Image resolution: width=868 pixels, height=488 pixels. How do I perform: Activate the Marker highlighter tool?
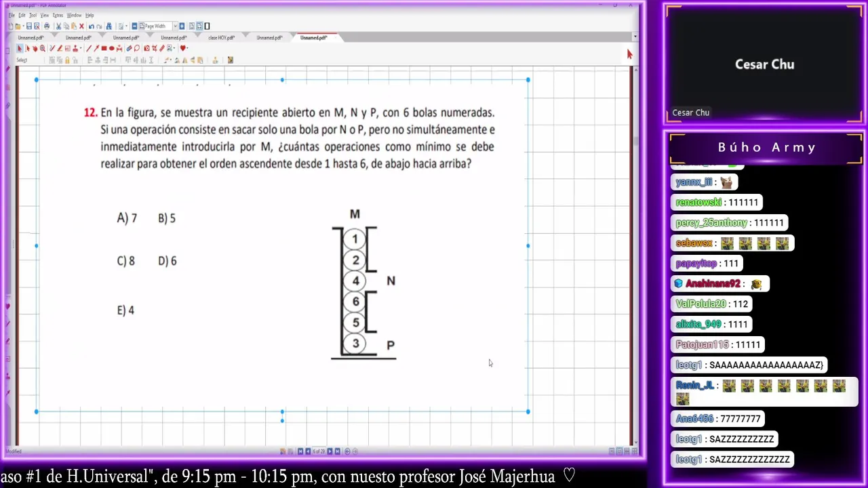point(60,48)
